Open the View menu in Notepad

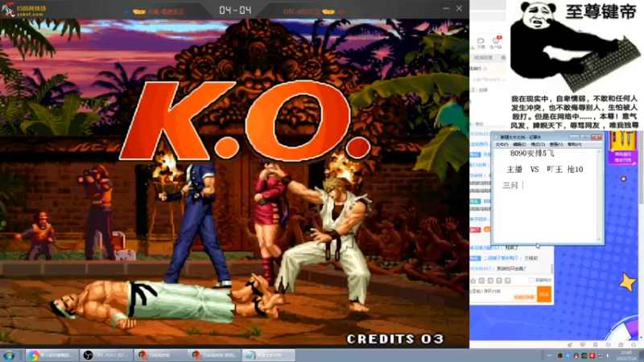tap(556, 145)
